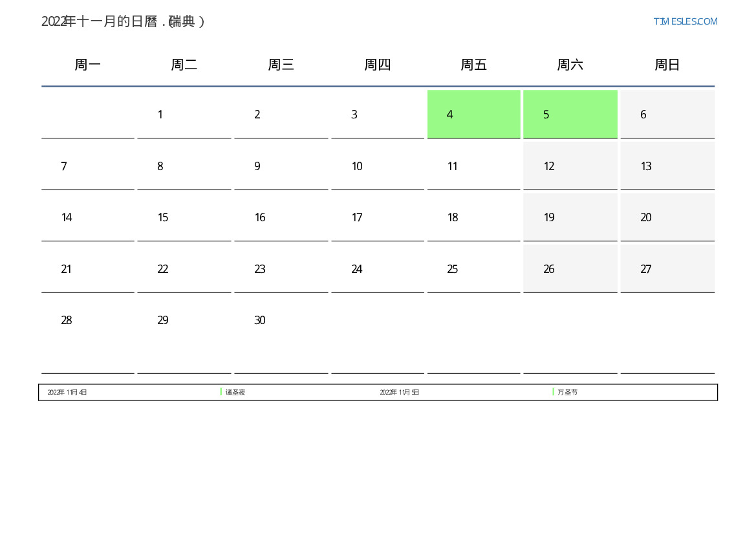Click the green marker beside 诸圣夜
The image size is (756, 535).
(221, 392)
